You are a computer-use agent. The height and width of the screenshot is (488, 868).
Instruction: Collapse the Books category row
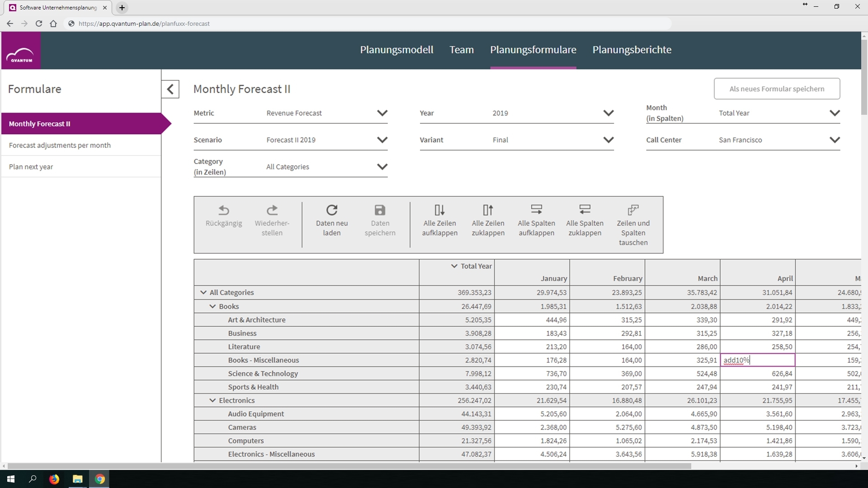click(212, 306)
